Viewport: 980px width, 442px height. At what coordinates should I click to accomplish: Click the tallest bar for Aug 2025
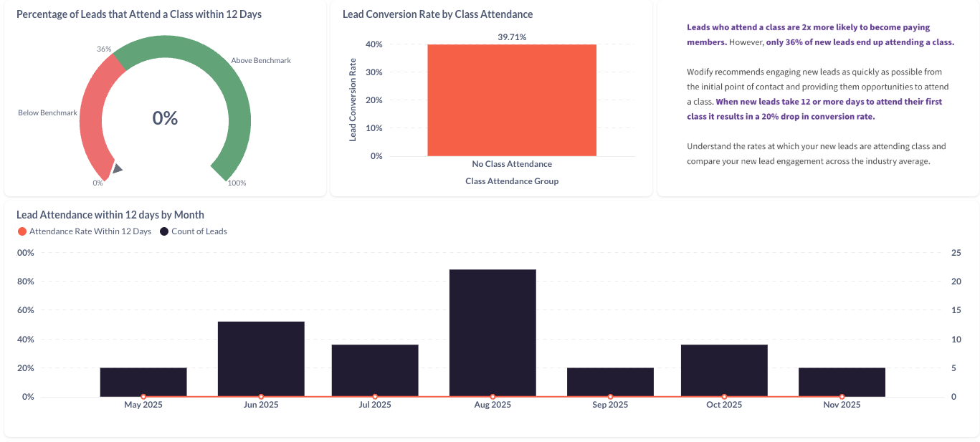click(x=493, y=330)
